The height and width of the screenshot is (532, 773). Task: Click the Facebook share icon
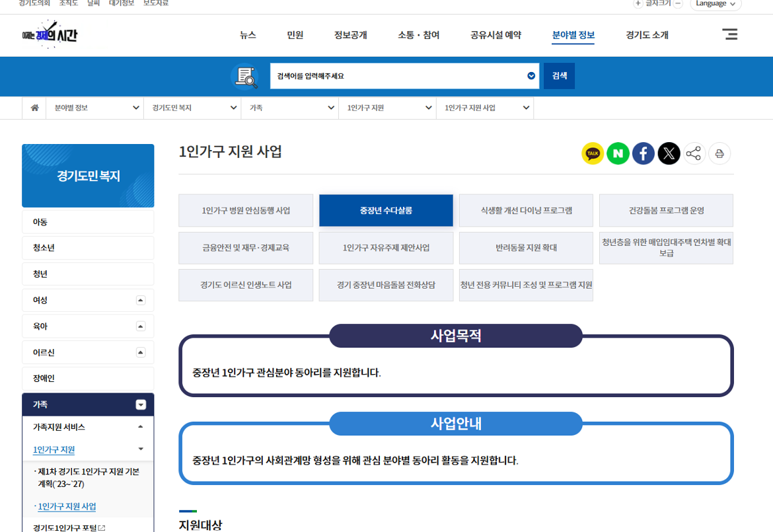643,153
